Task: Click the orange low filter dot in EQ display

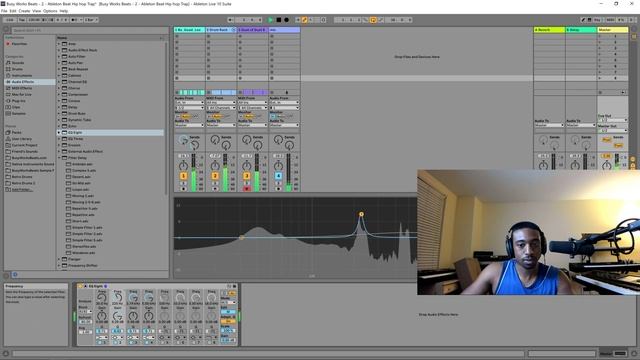Action: pos(242,237)
